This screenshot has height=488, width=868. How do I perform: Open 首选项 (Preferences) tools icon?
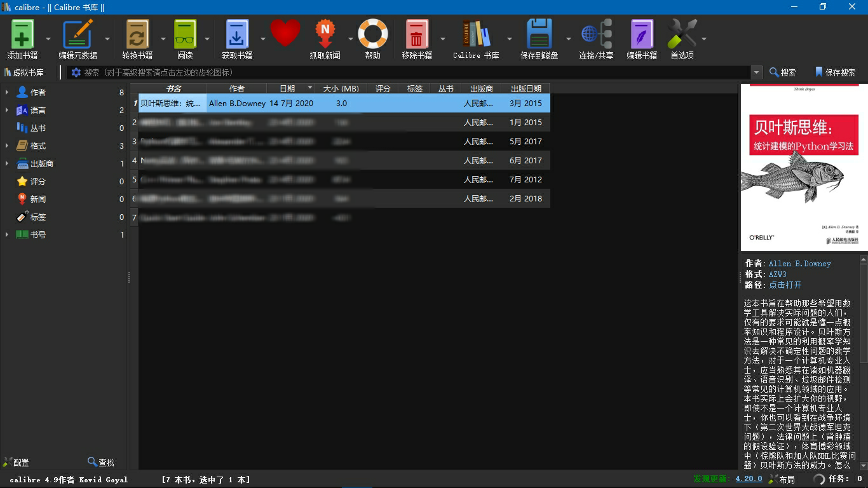coord(682,35)
